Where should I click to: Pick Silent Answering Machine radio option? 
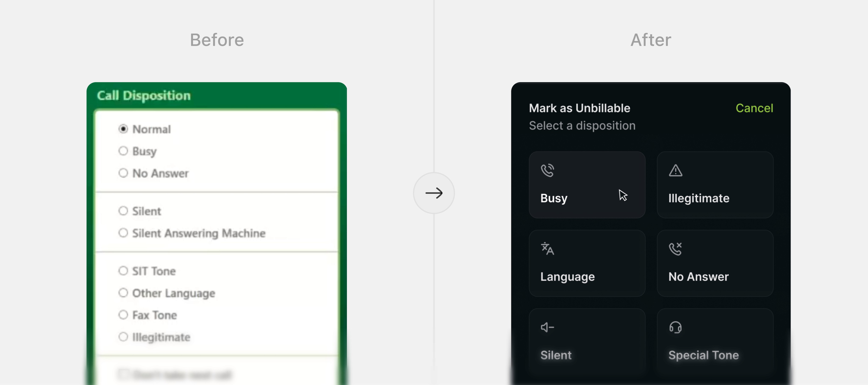[123, 233]
